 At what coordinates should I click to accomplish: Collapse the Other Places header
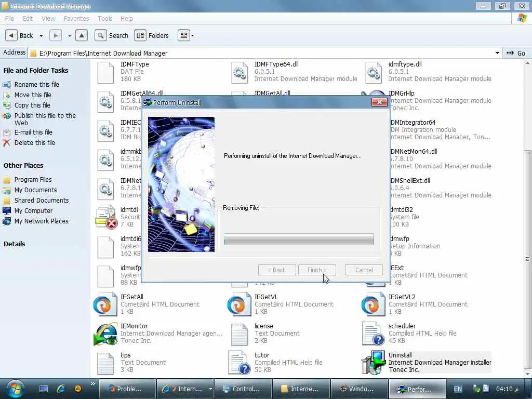23,166
